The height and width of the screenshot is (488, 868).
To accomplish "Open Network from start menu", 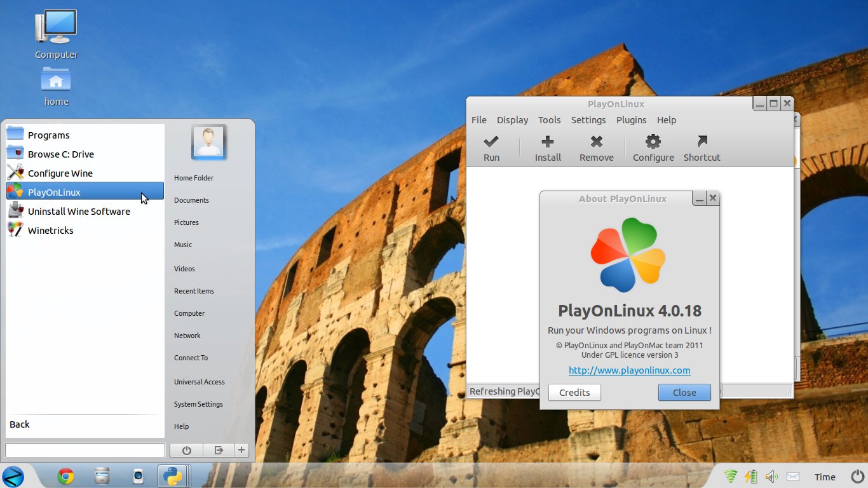I will click(187, 335).
